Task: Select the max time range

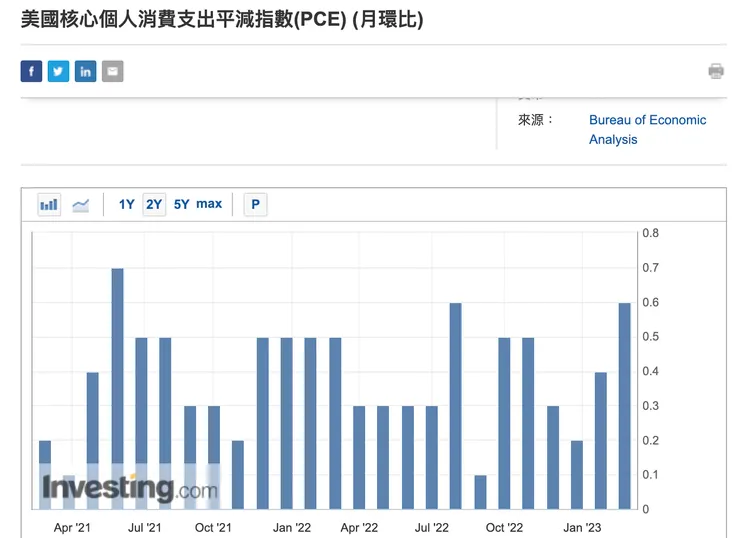Action: 209,204
